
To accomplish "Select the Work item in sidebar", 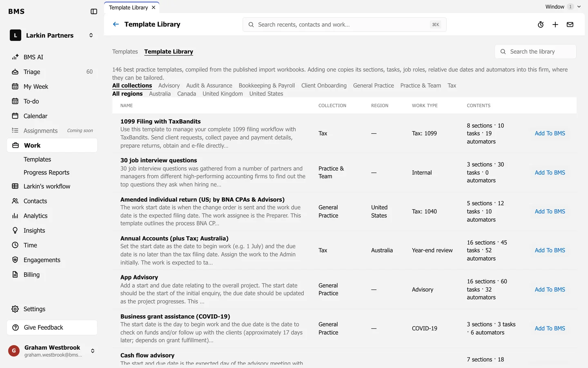I will tap(52, 146).
